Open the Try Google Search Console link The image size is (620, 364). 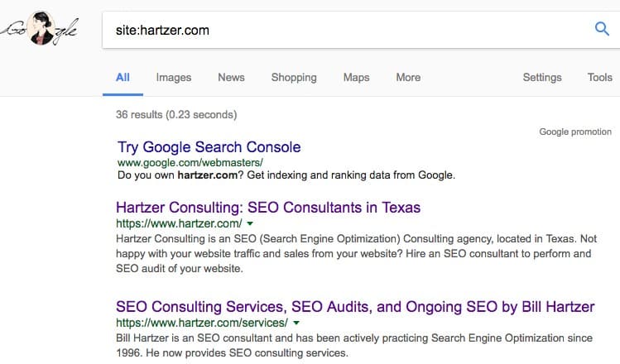click(x=209, y=147)
